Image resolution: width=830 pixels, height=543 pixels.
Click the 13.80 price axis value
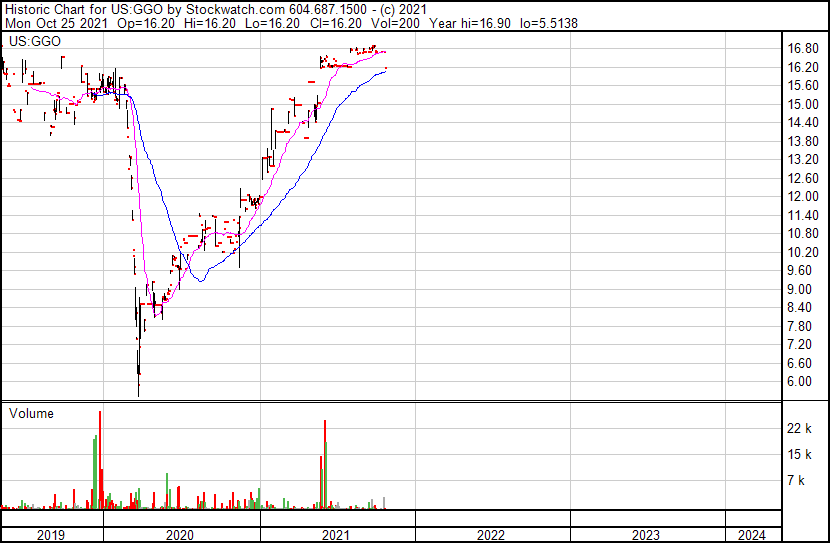[803, 141]
